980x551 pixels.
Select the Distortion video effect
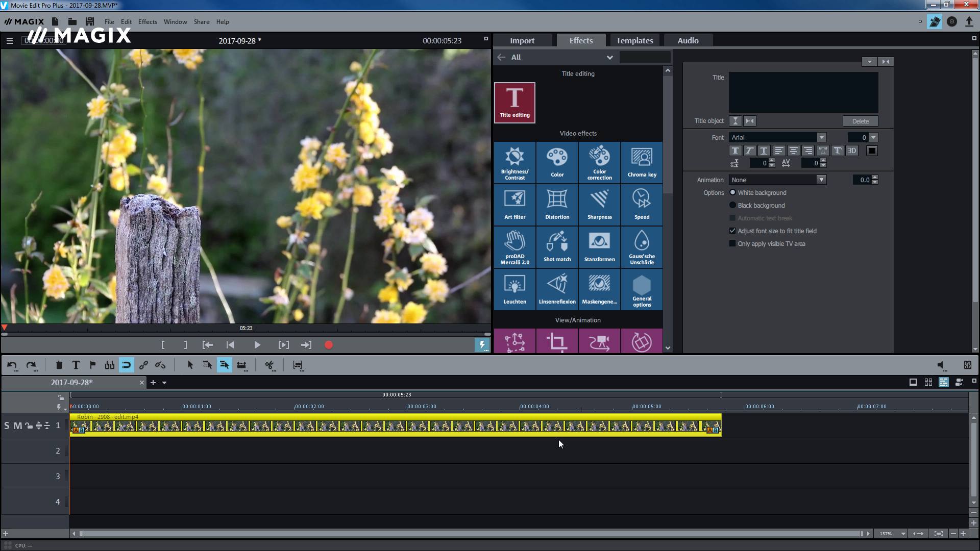557,203
